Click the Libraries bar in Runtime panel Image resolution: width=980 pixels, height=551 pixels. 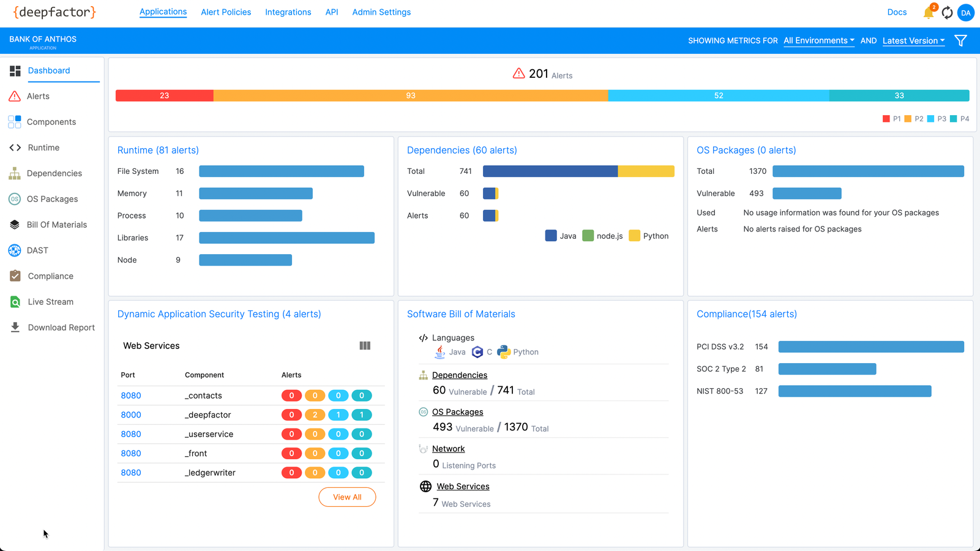pyautogui.click(x=286, y=238)
